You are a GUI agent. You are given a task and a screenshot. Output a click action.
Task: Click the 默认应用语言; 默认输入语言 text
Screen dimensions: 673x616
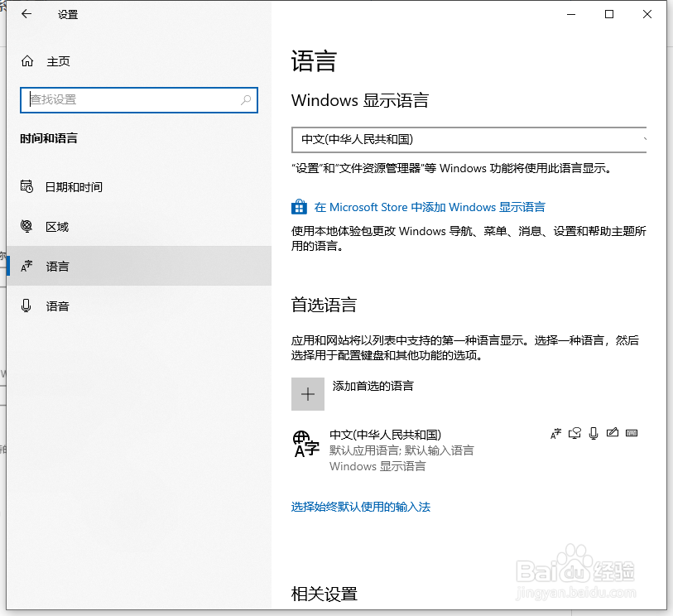click(401, 450)
